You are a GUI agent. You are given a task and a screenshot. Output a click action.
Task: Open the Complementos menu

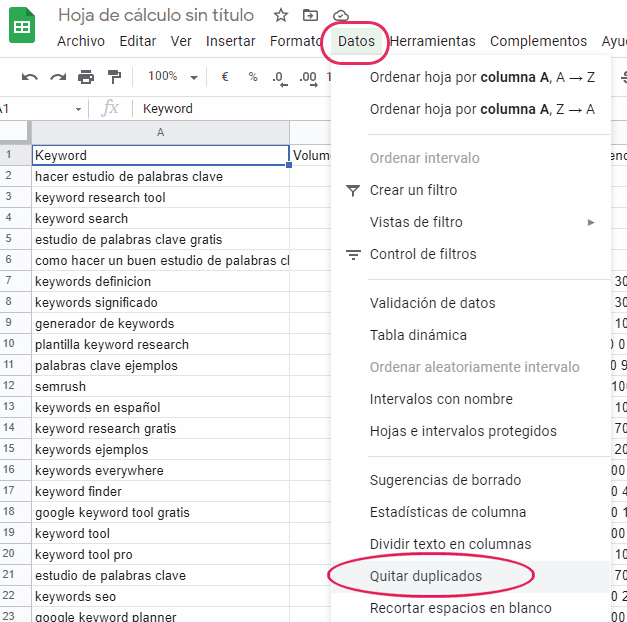tap(538, 41)
